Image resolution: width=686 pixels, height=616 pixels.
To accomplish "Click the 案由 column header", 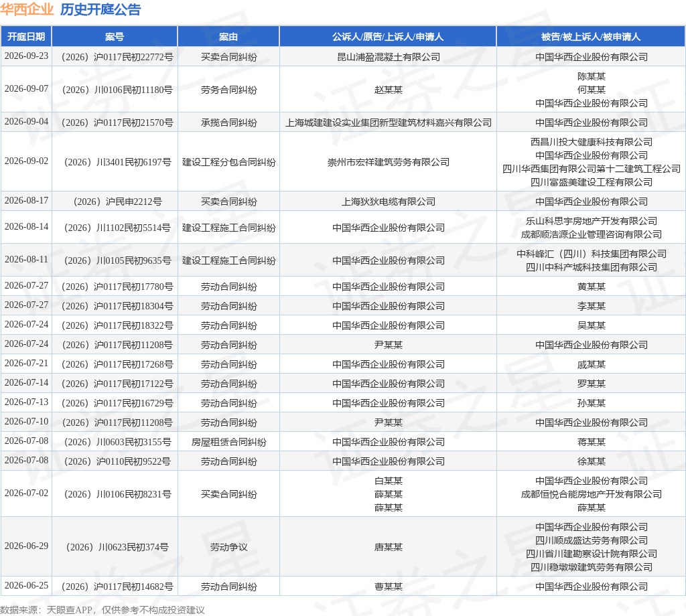I will [228, 37].
